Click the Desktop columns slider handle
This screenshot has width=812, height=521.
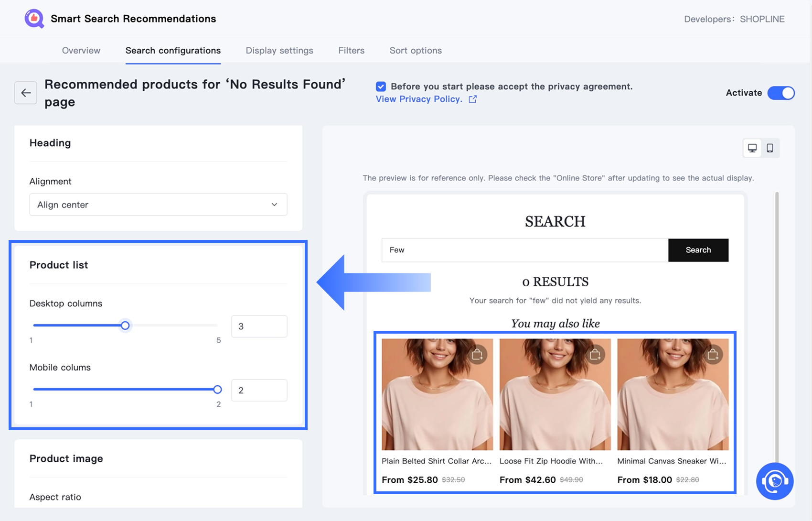coord(125,326)
